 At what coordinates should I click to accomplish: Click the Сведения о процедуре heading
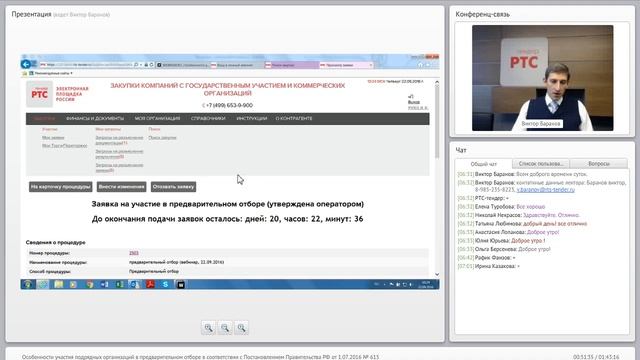(x=56, y=242)
